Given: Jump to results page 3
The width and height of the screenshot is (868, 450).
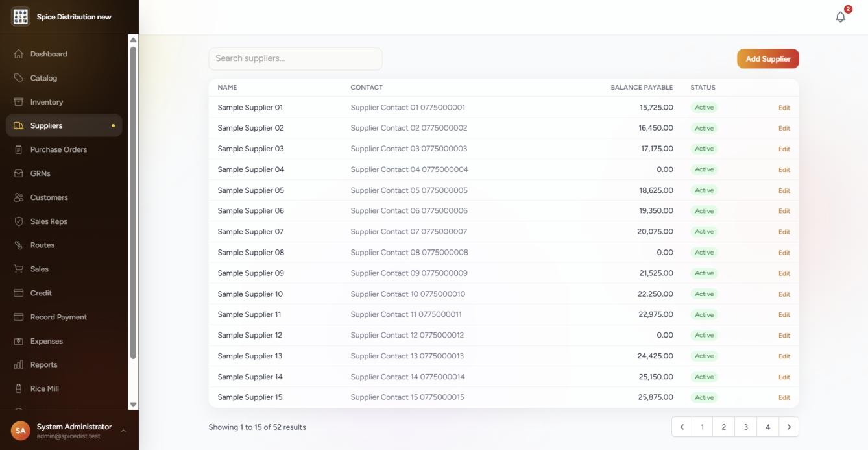Looking at the screenshot, I should 746,427.
